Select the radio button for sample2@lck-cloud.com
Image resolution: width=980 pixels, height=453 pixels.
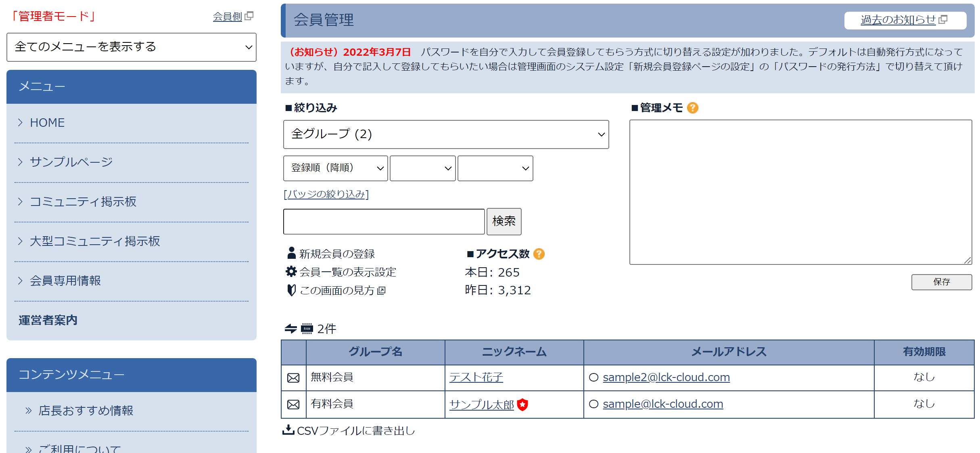click(x=593, y=377)
